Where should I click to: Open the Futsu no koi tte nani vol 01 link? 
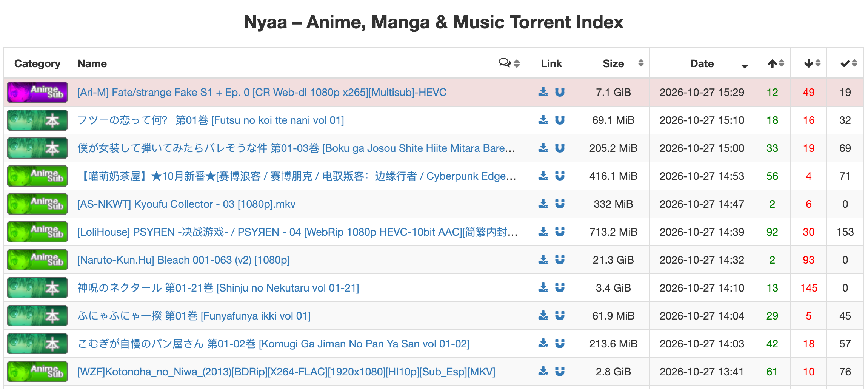coord(211,120)
